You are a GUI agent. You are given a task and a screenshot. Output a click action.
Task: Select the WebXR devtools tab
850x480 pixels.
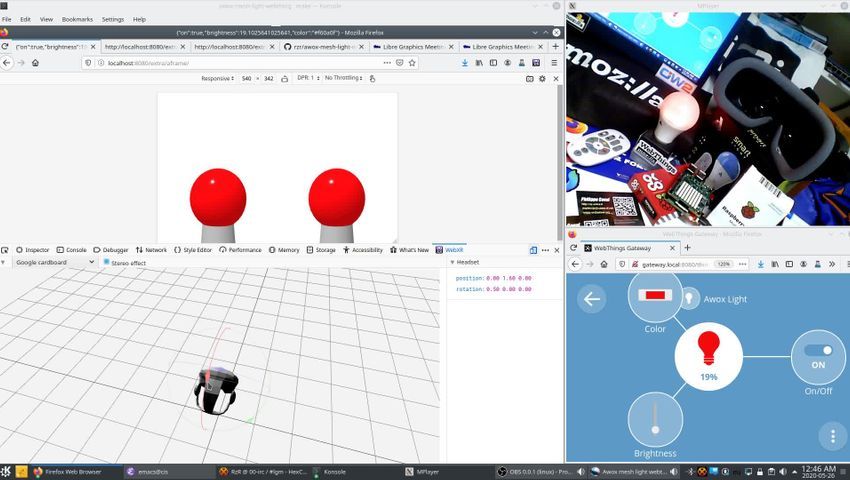tap(449, 250)
